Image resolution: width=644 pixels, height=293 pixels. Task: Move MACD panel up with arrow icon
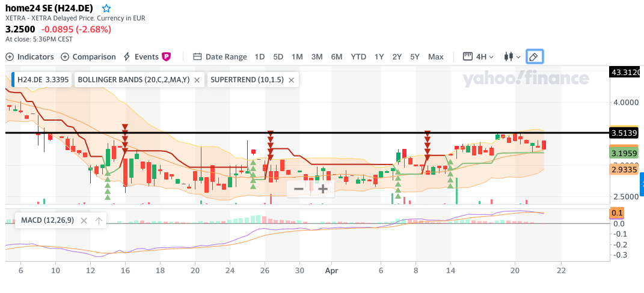[99, 220]
